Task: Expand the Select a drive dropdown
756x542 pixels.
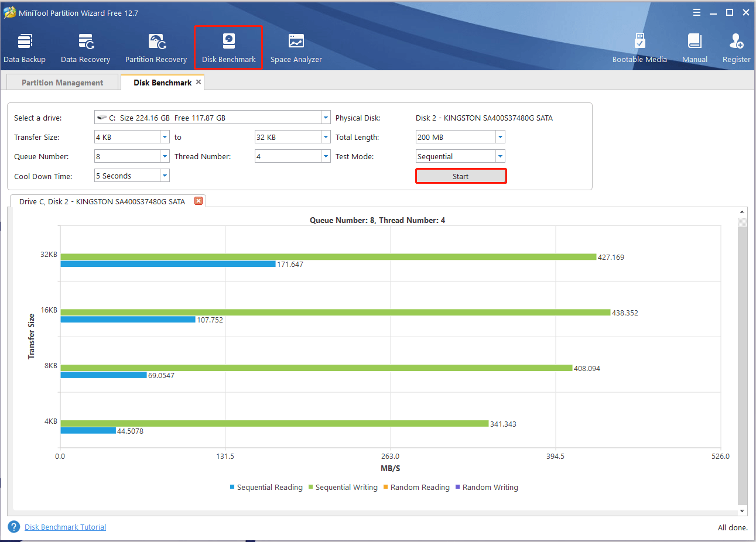Action: tap(326, 118)
